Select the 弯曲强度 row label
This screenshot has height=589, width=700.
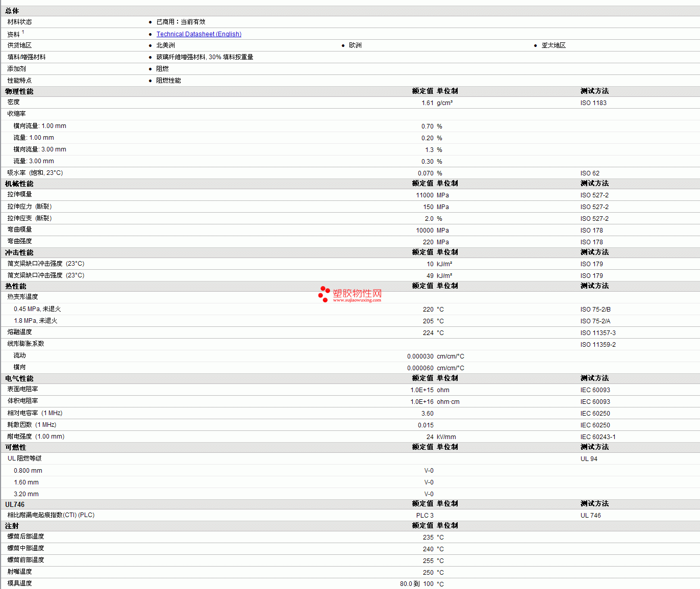tap(19, 241)
